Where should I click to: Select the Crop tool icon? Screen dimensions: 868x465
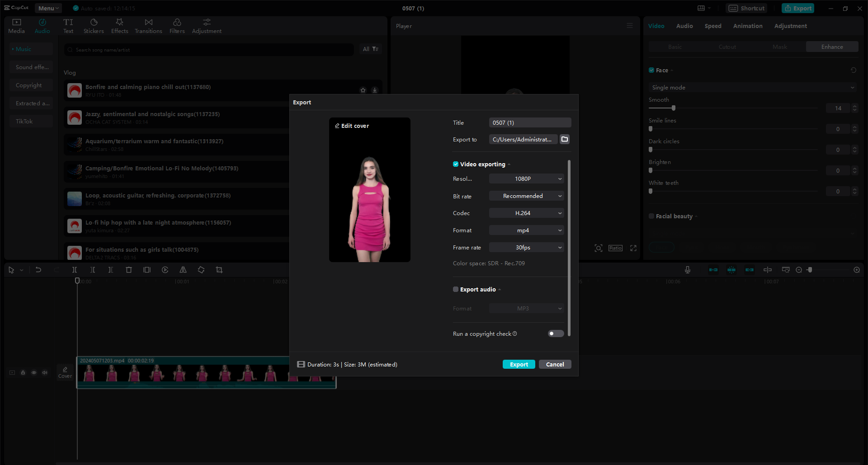(x=219, y=269)
